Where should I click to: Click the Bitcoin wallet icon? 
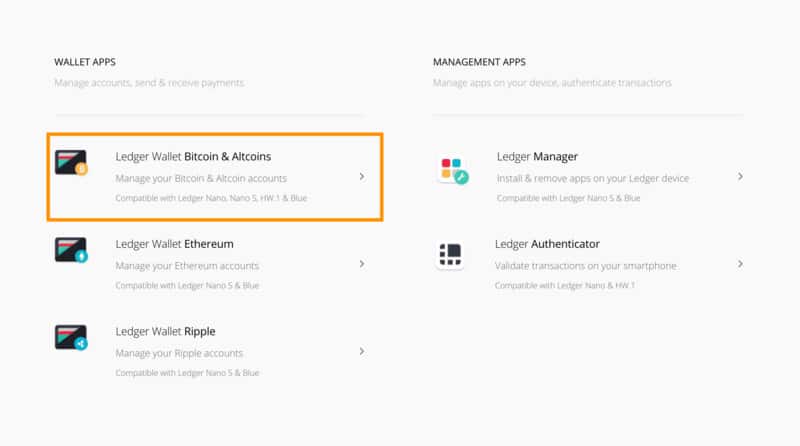(71, 163)
